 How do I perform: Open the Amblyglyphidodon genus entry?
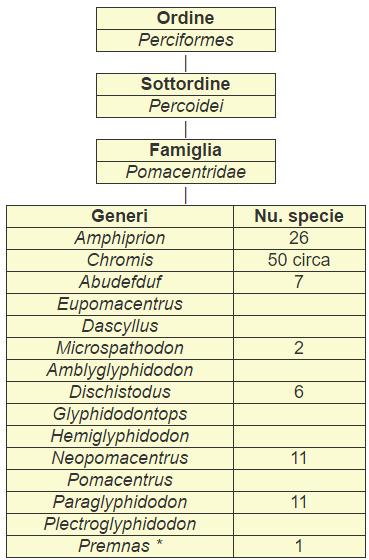pyautogui.click(x=120, y=370)
